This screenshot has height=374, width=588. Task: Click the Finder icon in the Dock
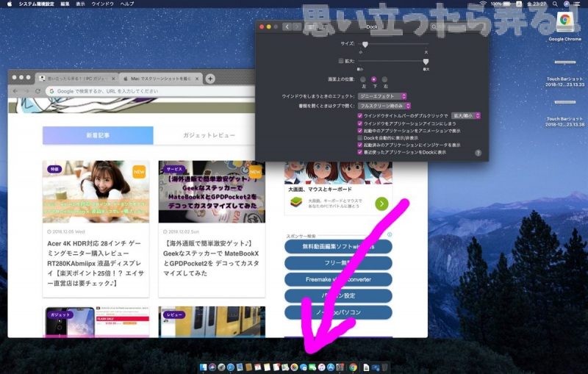tap(202, 366)
